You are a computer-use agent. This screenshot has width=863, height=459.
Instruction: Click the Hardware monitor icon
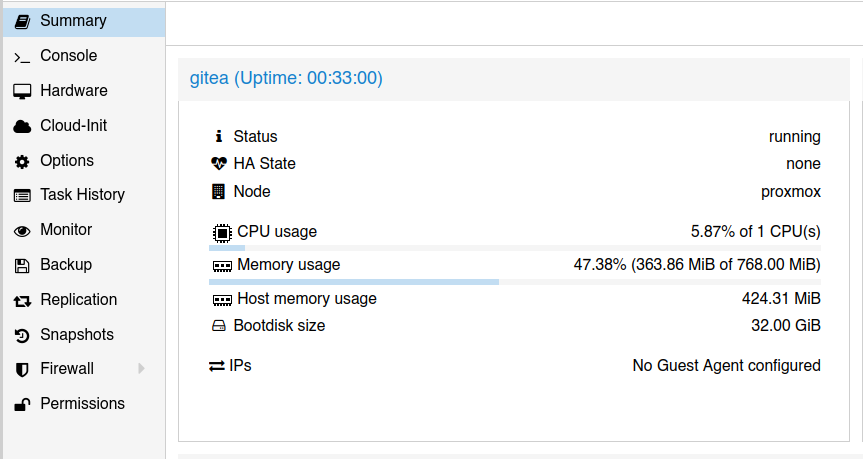(22, 91)
